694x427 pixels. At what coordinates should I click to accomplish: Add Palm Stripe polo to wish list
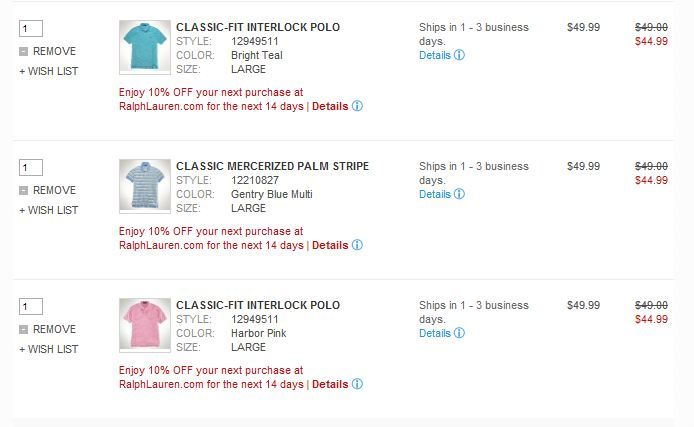(x=48, y=210)
